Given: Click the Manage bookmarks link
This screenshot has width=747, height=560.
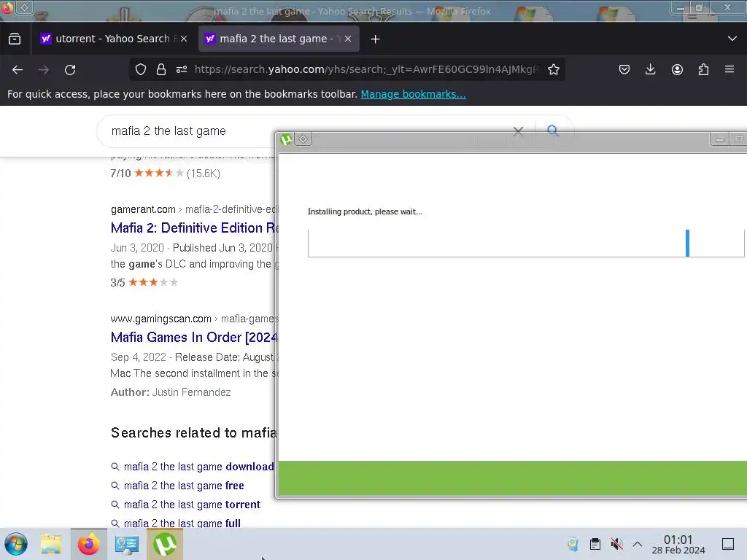Looking at the screenshot, I should [x=413, y=94].
